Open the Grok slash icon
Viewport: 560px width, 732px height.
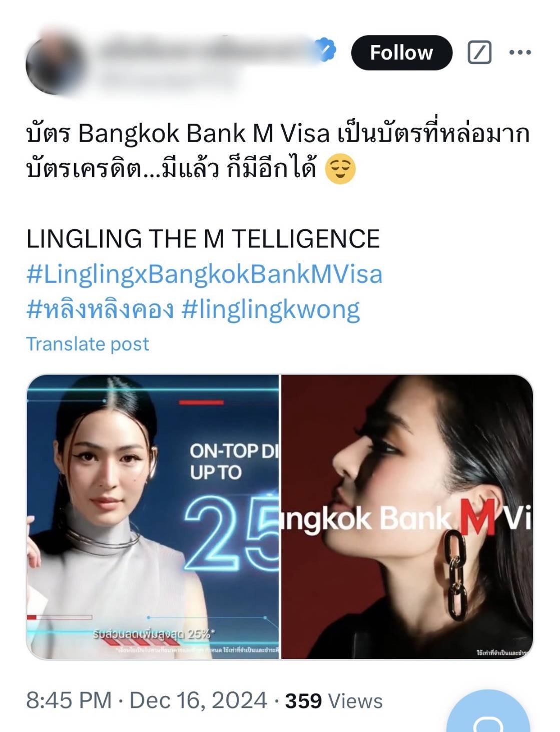[479, 53]
